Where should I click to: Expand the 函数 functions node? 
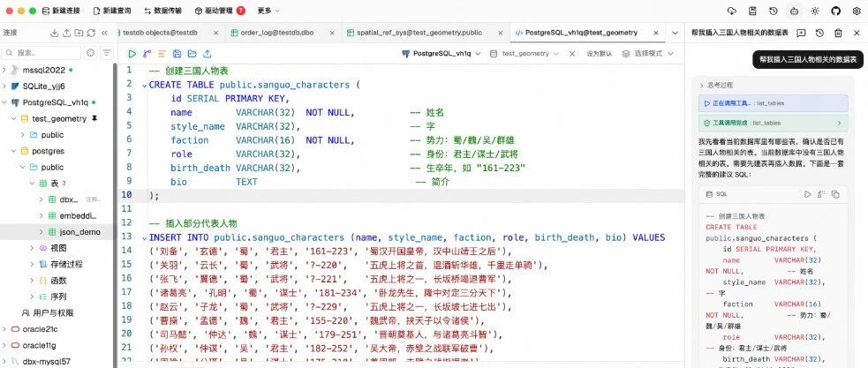pyautogui.click(x=32, y=280)
